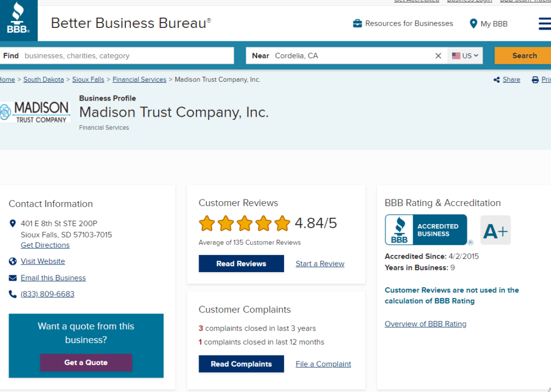Click 'Years in Business: 9' text
The height and width of the screenshot is (392, 551).
pos(420,268)
